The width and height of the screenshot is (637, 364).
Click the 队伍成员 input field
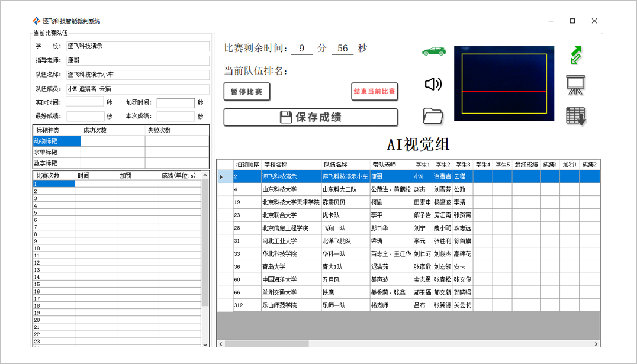pyautogui.click(x=138, y=89)
